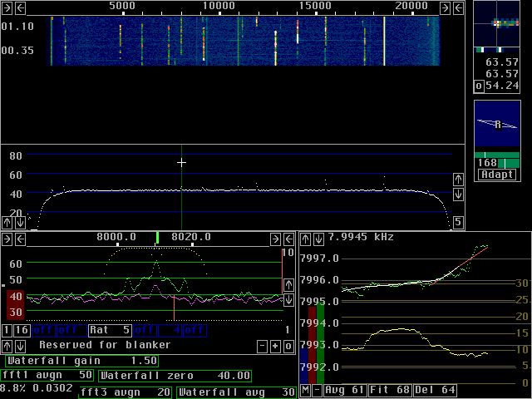
Task: Click the up arrow below the main spectrum's 20 label
Action: (x=7, y=223)
